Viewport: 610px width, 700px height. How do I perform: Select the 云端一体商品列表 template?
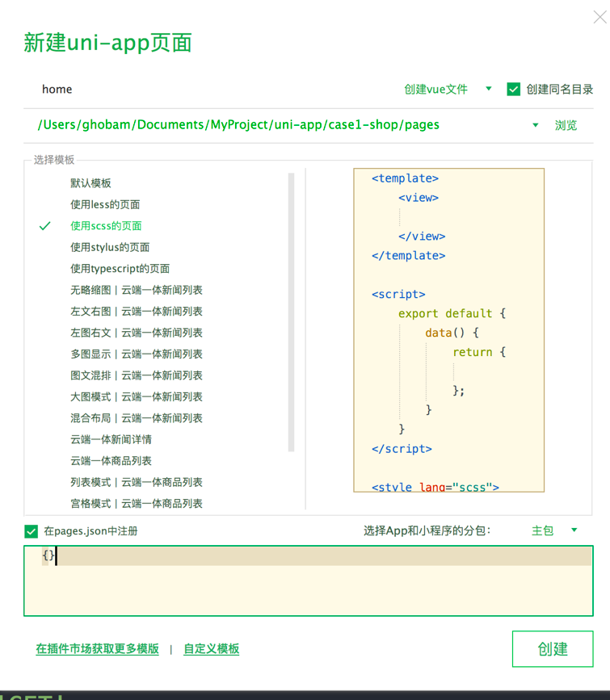pos(111,461)
